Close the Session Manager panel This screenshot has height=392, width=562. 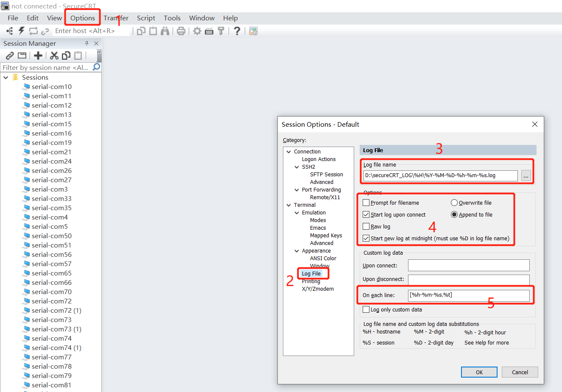[x=96, y=43]
